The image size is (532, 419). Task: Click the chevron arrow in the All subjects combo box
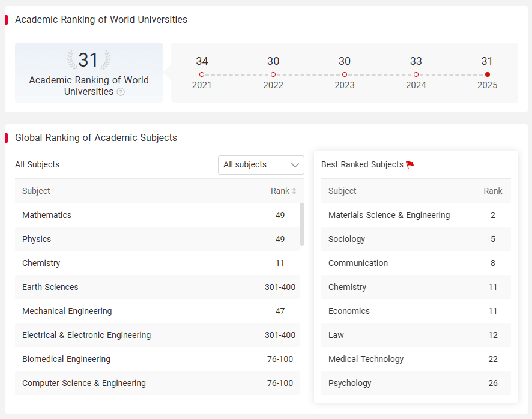pyautogui.click(x=295, y=165)
